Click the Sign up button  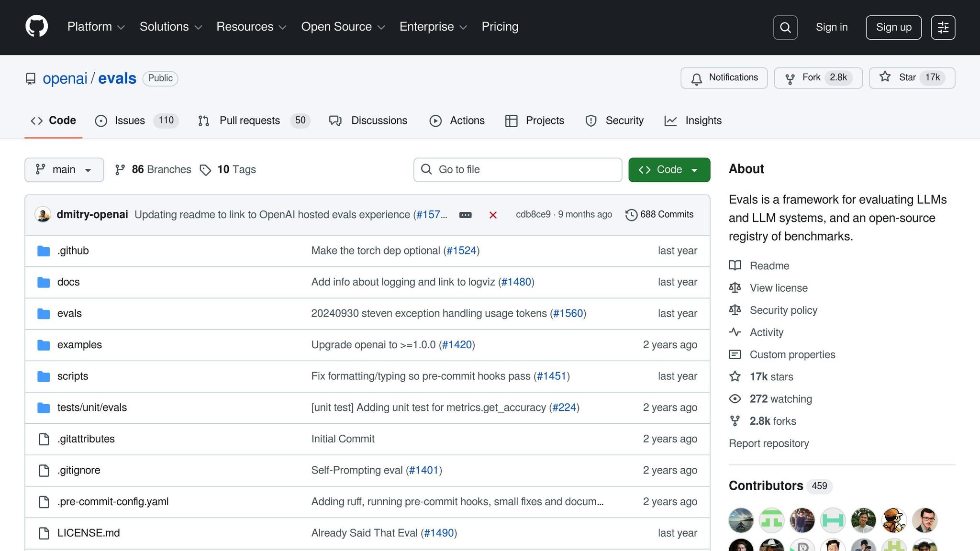pos(893,27)
